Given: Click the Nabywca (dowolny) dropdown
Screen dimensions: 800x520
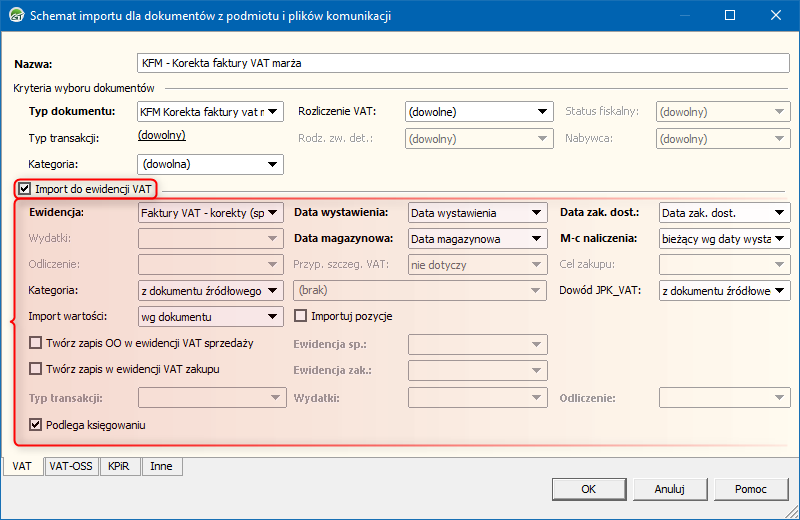Looking at the screenshot, I should [x=723, y=139].
